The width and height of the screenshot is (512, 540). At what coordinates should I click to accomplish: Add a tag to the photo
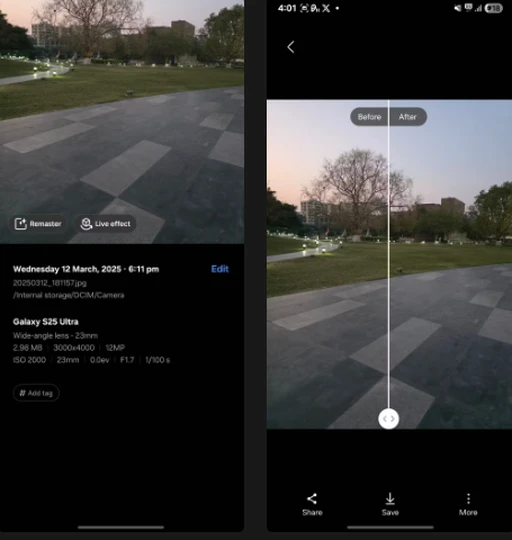(x=36, y=393)
